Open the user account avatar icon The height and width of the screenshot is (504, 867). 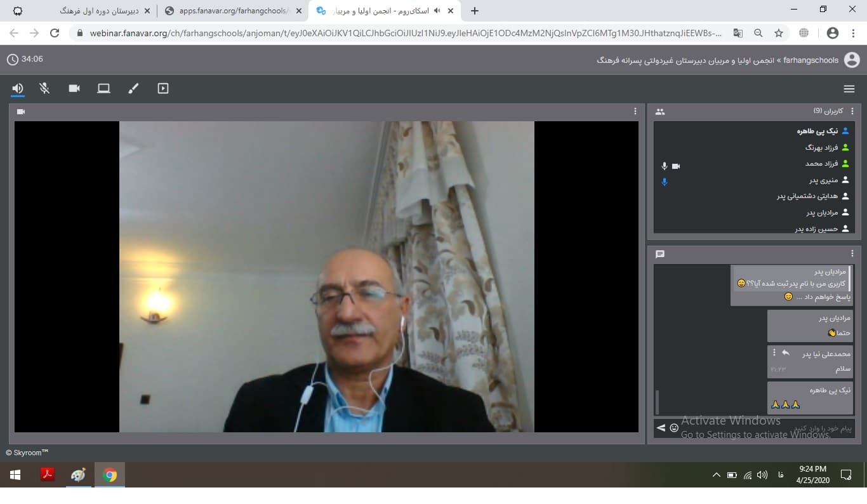pyautogui.click(x=852, y=60)
